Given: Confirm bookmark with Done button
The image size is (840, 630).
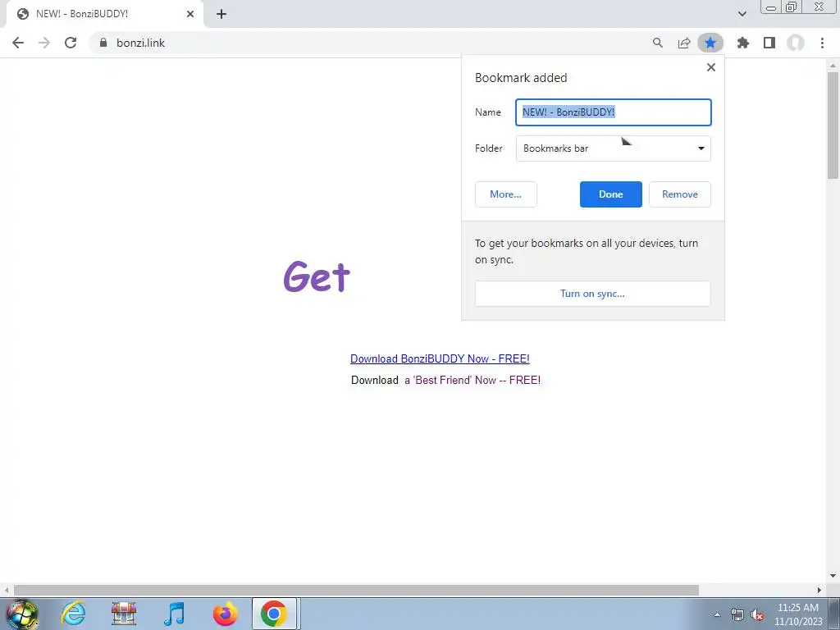Looking at the screenshot, I should (610, 194).
